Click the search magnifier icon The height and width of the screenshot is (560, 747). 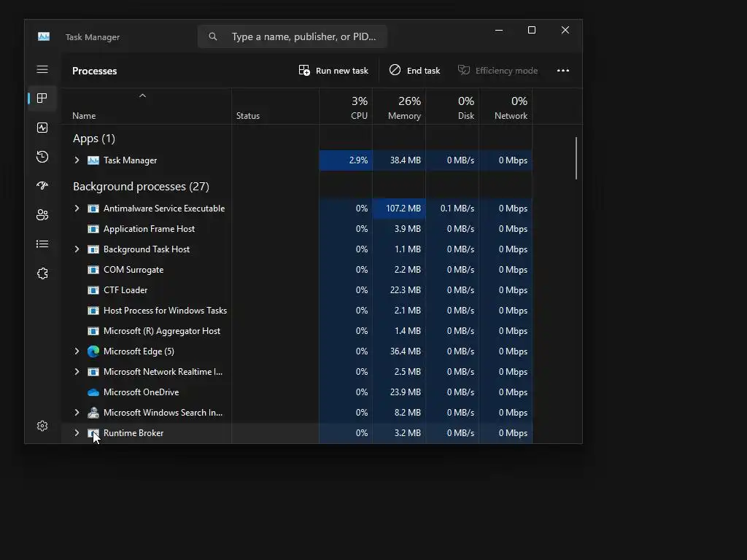213,36
